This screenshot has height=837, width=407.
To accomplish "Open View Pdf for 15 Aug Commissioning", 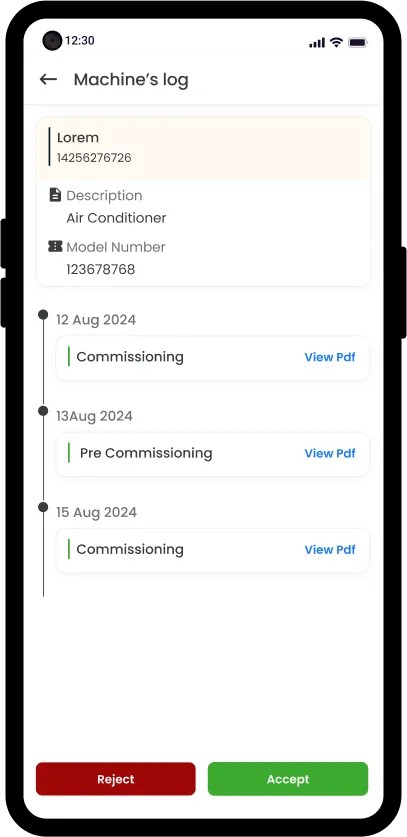I will click(x=330, y=549).
